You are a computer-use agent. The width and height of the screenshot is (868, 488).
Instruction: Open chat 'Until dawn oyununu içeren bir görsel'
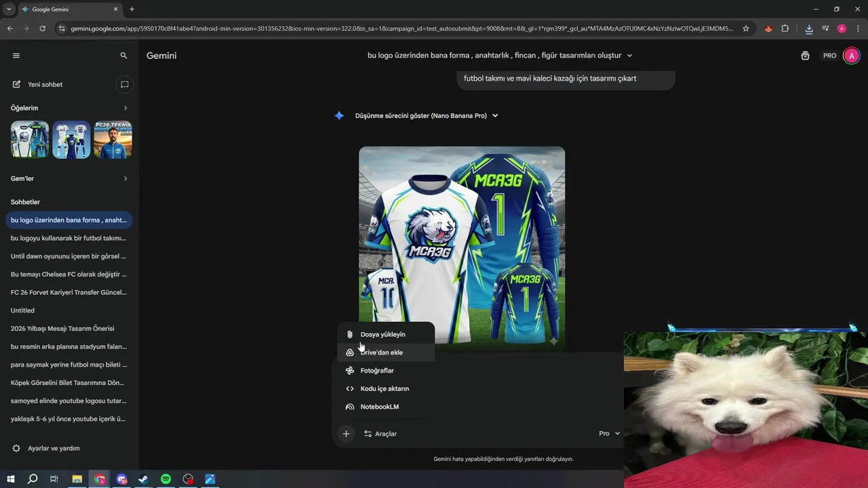(68, 256)
